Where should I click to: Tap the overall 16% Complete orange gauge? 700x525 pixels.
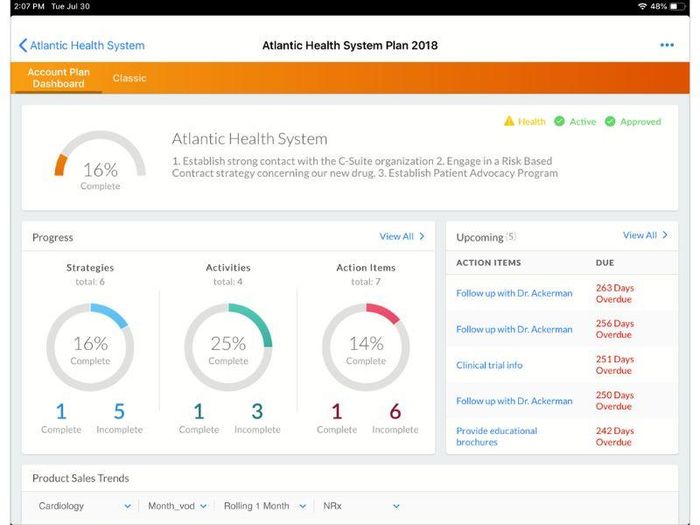(100, 161)
